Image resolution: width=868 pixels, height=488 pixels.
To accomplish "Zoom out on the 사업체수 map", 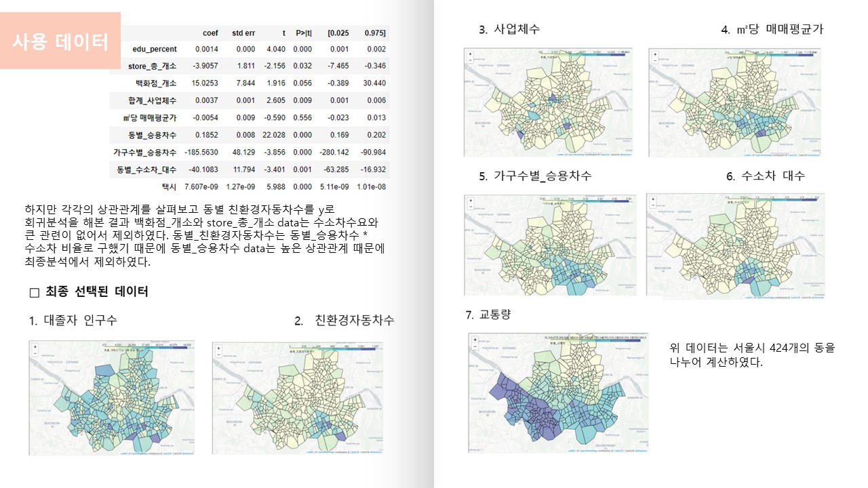I will 470,60.
